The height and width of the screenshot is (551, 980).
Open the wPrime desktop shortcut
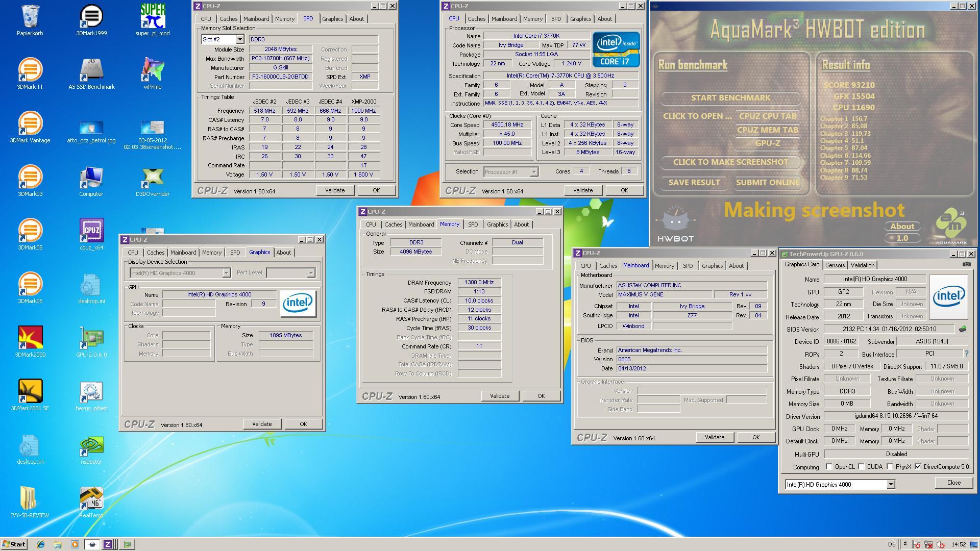click(x=153, y=73)
